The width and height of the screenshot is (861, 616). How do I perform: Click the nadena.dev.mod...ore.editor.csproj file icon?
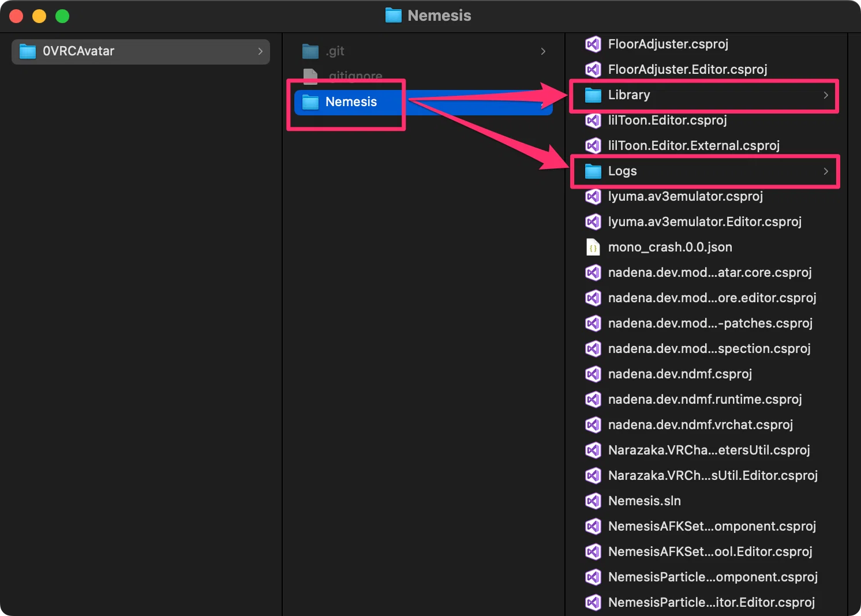point(593,298)
